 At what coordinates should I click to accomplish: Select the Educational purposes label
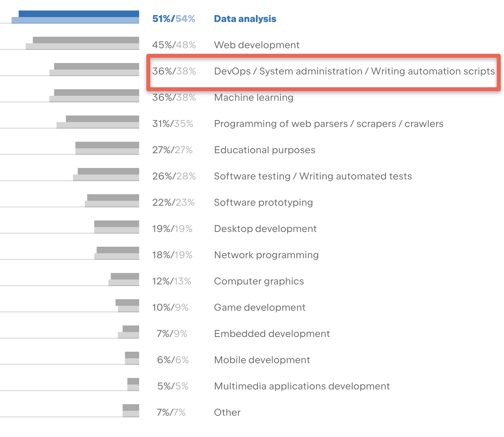(x=264, y=150)
